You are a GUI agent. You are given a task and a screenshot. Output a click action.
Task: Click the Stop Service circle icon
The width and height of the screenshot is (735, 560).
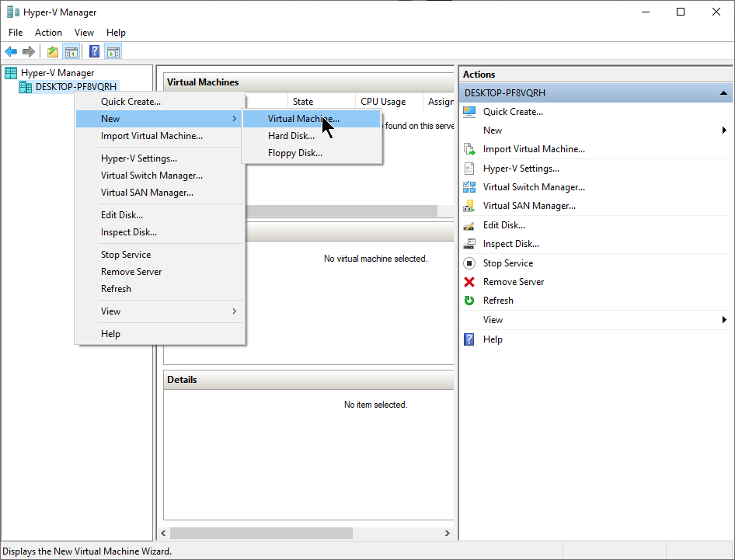[469, 263]
